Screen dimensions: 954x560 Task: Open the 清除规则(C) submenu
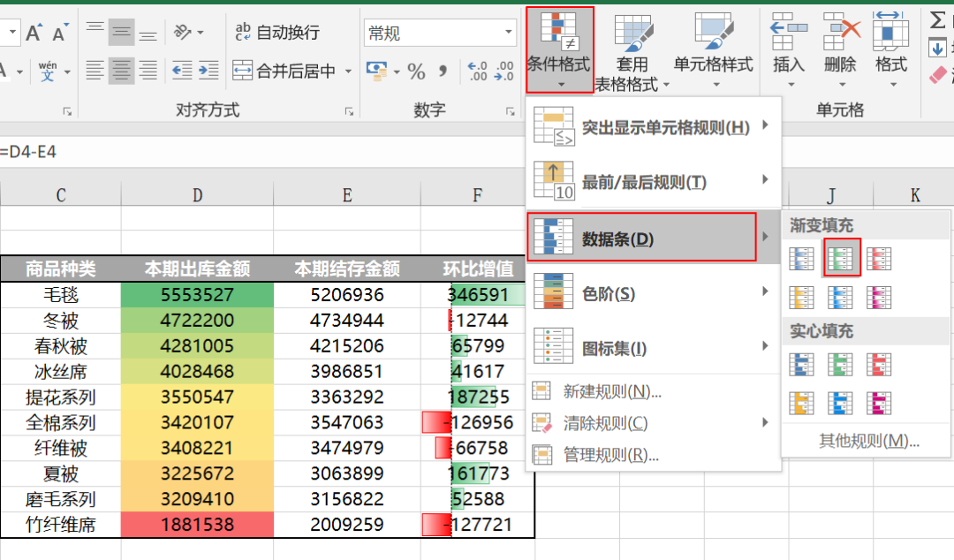pyautogui.click(x=654, y=423)
